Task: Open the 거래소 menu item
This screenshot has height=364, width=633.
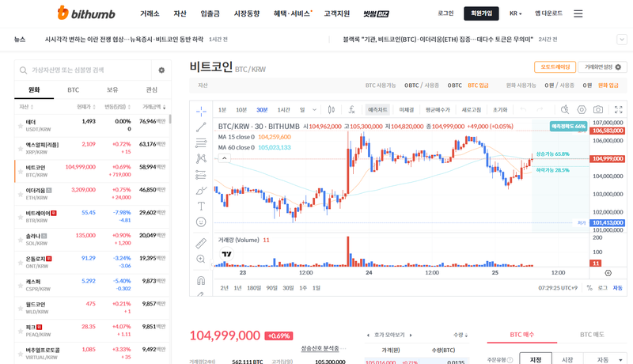Action: 150,13
